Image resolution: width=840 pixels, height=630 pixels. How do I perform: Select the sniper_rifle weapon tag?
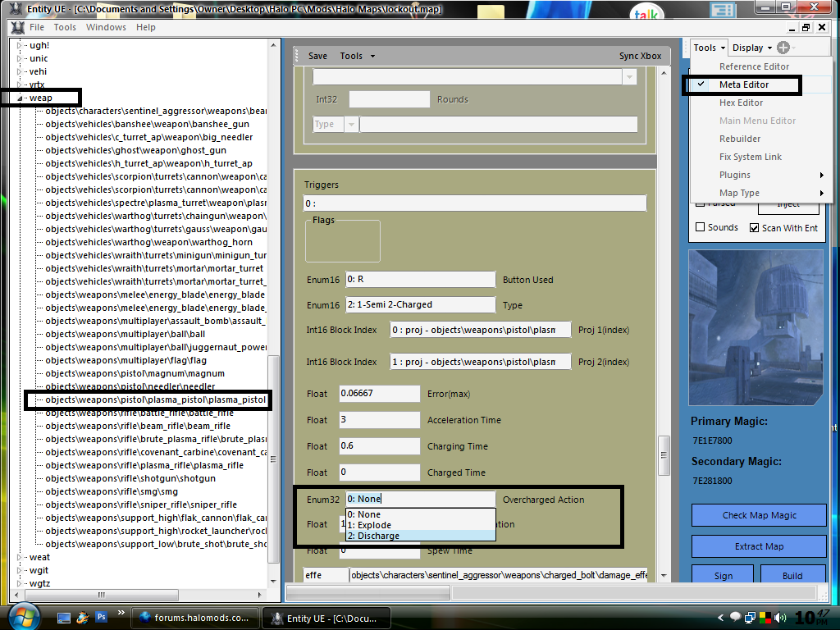[141, 504]
